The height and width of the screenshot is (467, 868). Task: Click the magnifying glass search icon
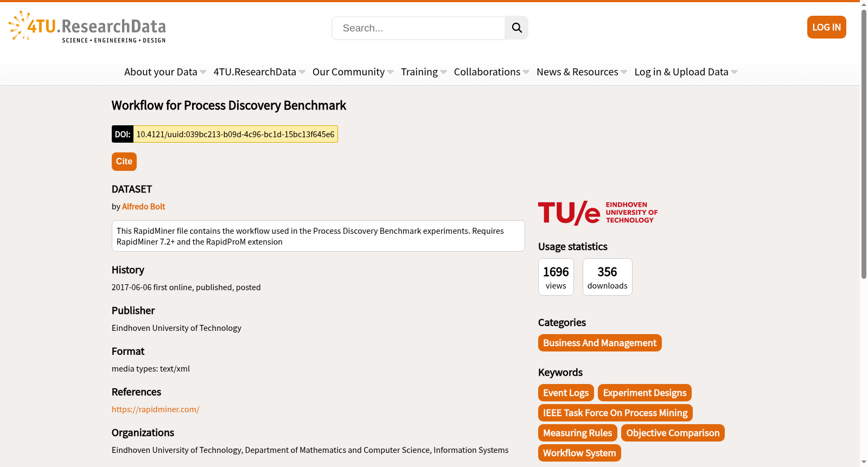click(516, 28)
